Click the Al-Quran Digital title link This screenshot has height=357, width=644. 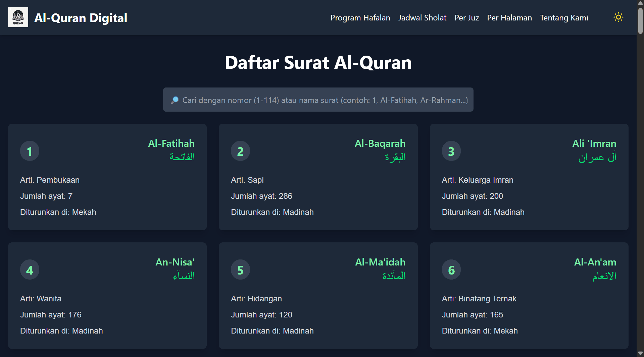click(81, 18)
